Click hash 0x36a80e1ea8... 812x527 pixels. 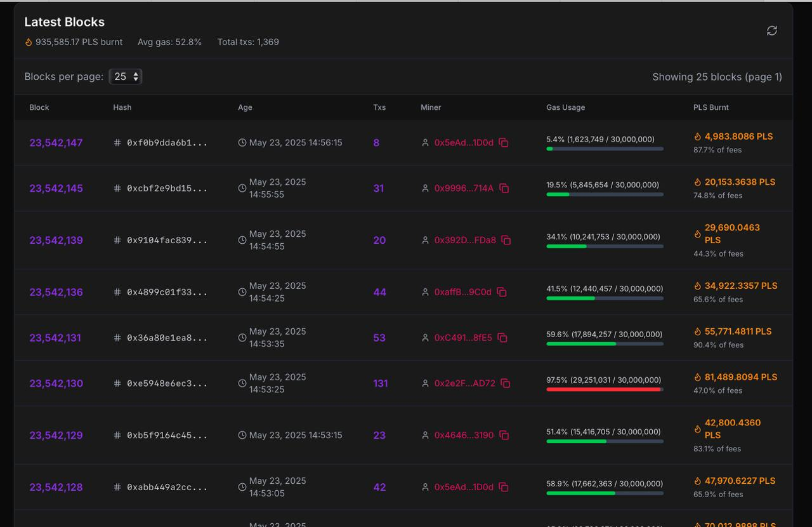[x=167, y=338]
